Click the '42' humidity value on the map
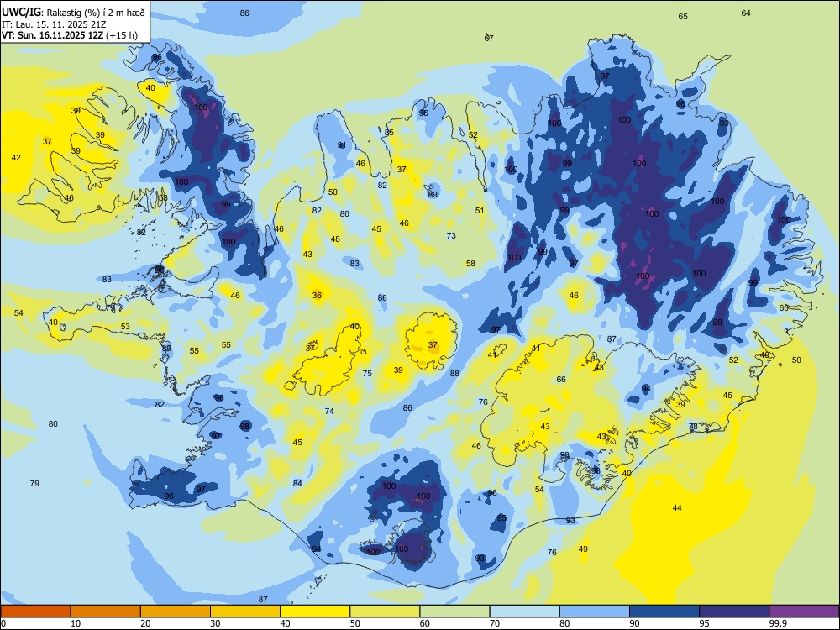This screenshot has height=630, width=840. click(16, 158)
